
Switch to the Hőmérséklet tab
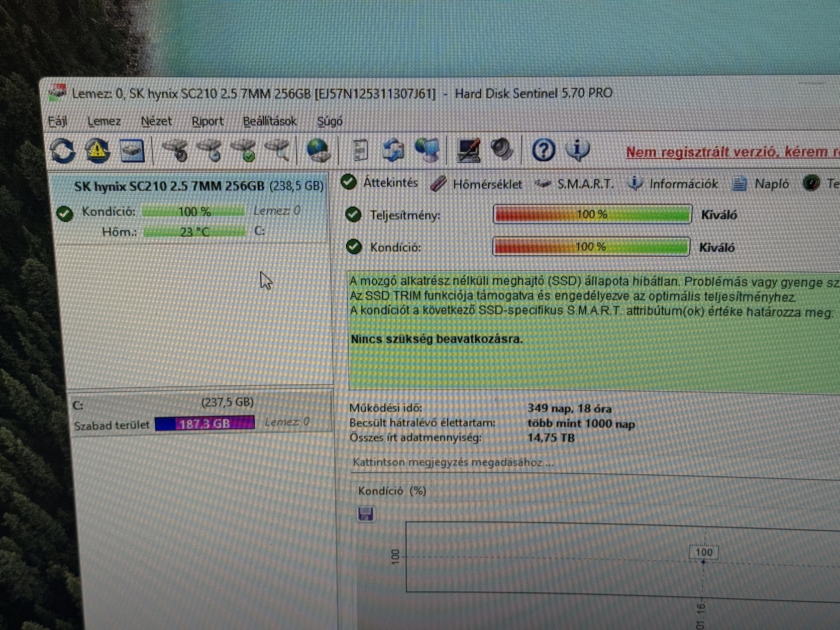point(476,184)
